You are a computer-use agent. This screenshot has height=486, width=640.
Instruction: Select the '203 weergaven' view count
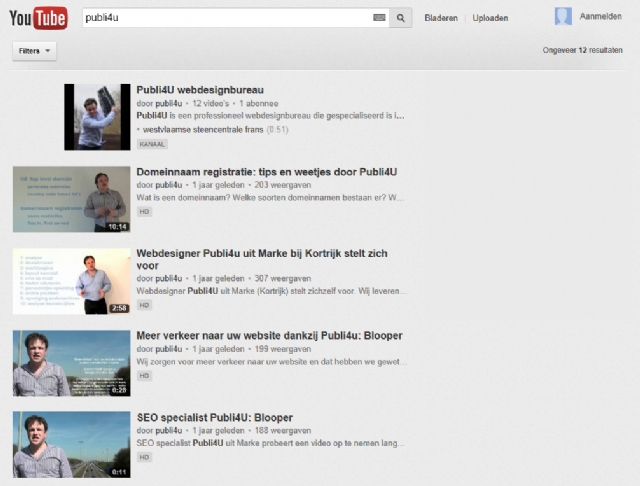click(283, 185)
